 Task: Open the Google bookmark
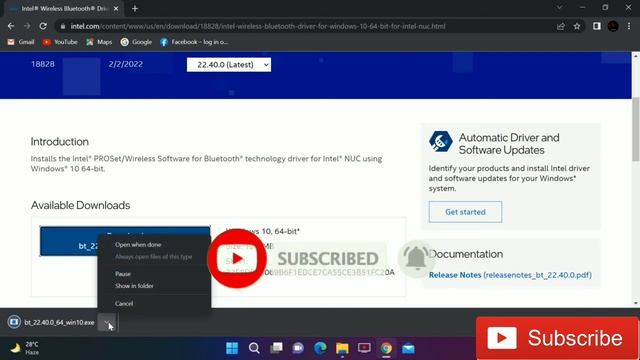click(x=136, y=42)
